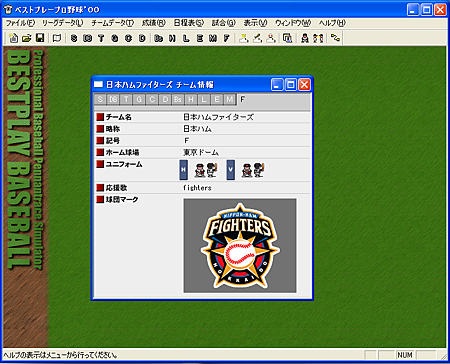Click the pennant flag icon in main toolbar
Image resolution: width=450 pixels, height=364 pixels.
tap(57, 38)
